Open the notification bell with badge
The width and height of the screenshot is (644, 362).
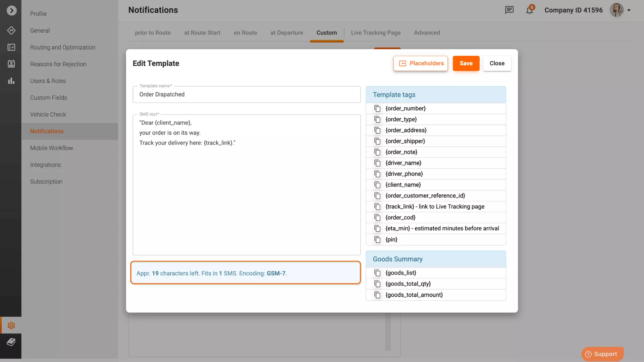point(530,10)
